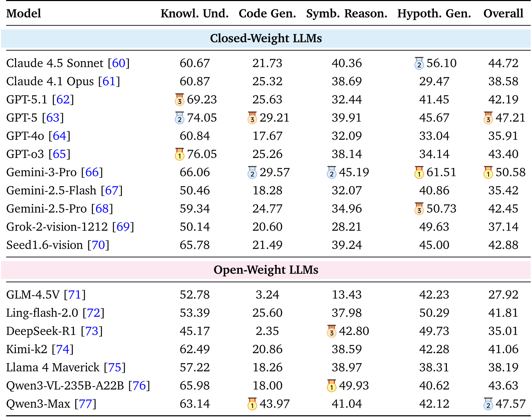Click the Closed-Weight LLMs section header
The height and width of the screenshot is (417, 532).
tap(265, 39)
